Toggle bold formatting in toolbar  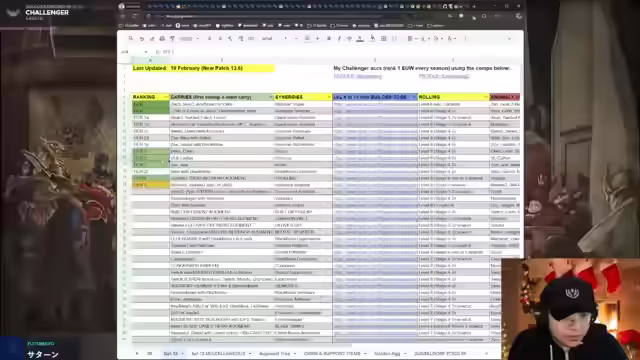point(329,38)
